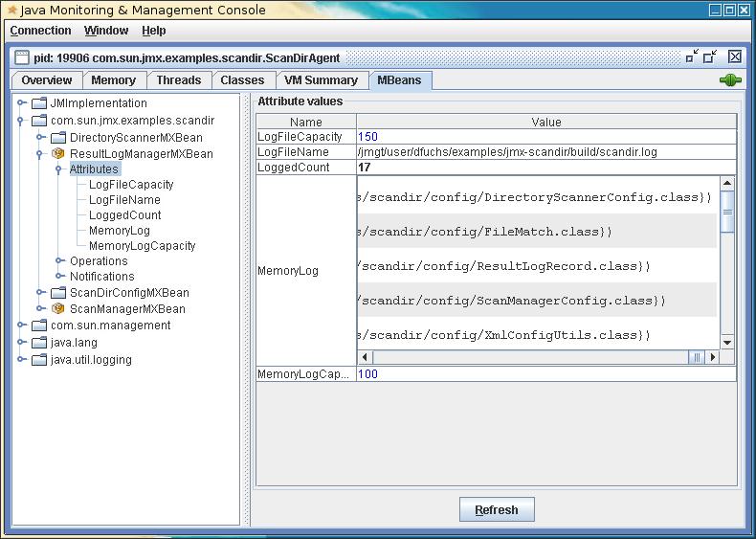This screenshot has width=756, height=539.
Task: Switch to the Threads tab
Action: 178,80
